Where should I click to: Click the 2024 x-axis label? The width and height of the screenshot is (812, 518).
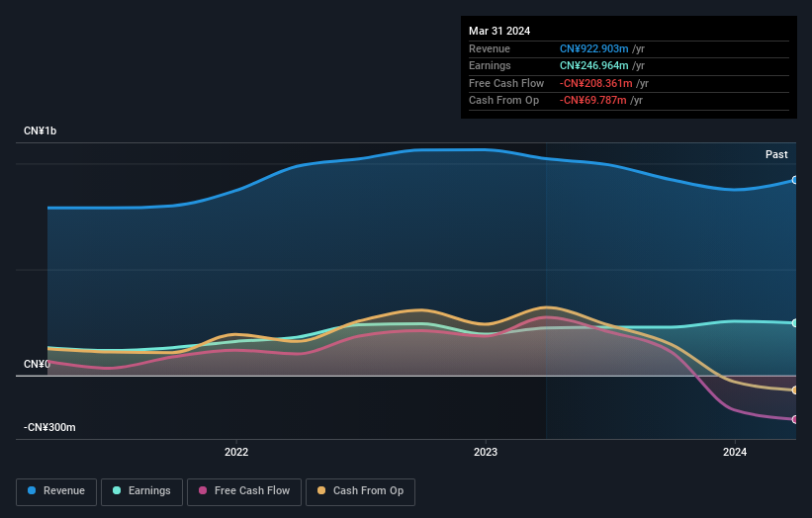click(x=734, y=452)
